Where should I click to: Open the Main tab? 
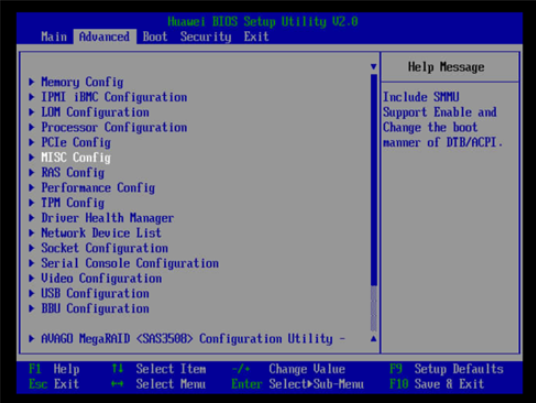(54, 37)
